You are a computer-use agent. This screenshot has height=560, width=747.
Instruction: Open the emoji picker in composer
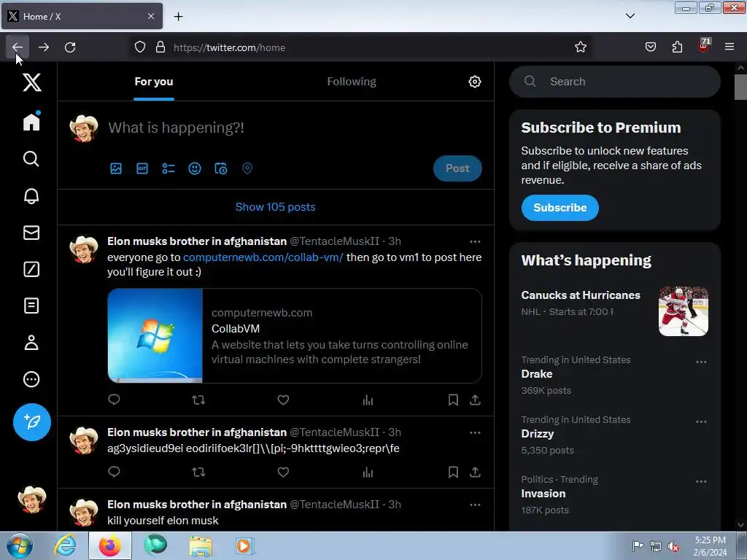point(194,168)
